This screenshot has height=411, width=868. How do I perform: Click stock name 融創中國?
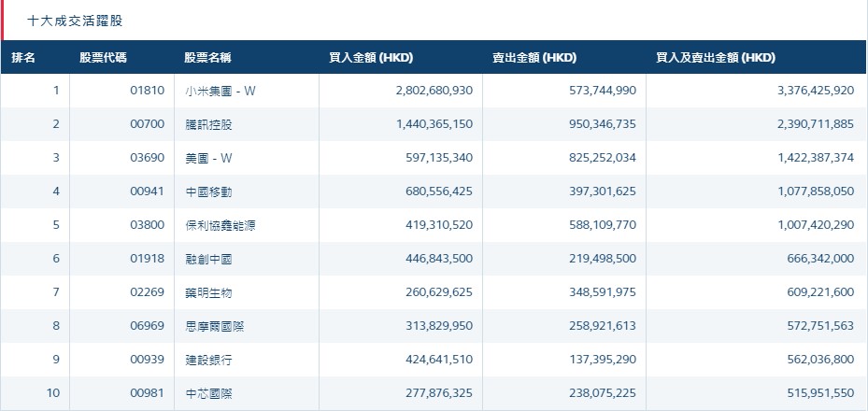[x=207, y=259]
